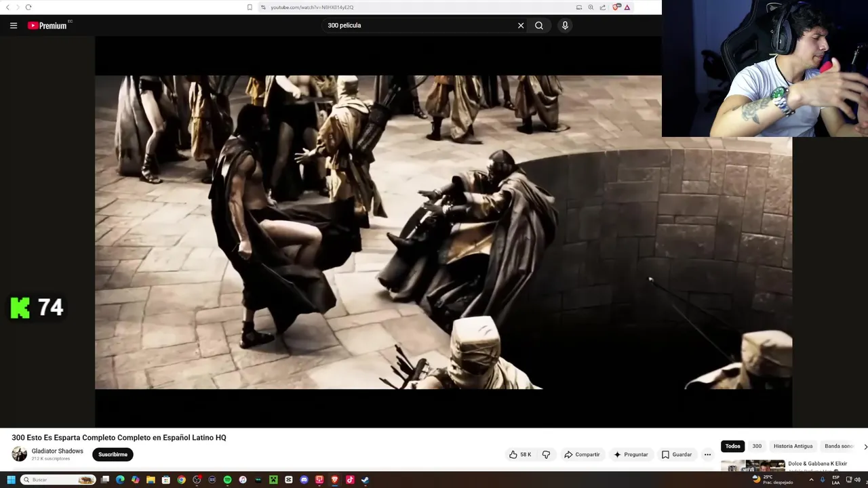Open Gladiator Shadows channel avatar

click(x=20, y=454)
